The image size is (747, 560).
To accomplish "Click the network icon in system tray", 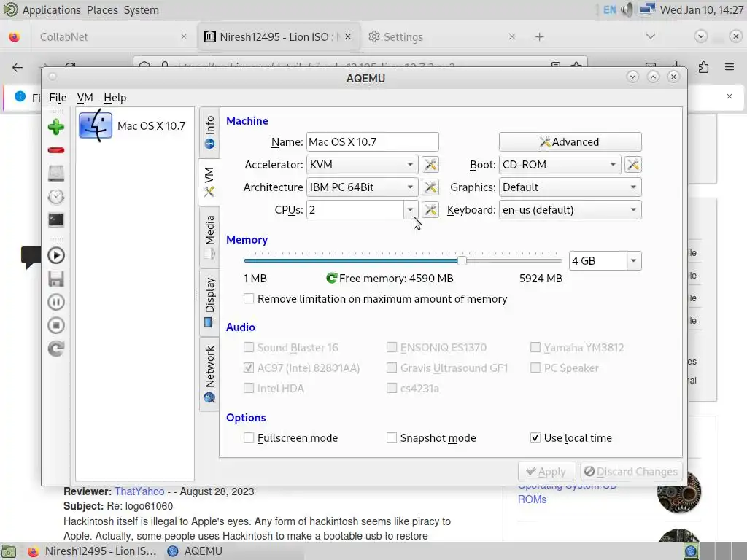I will point(647,9).
